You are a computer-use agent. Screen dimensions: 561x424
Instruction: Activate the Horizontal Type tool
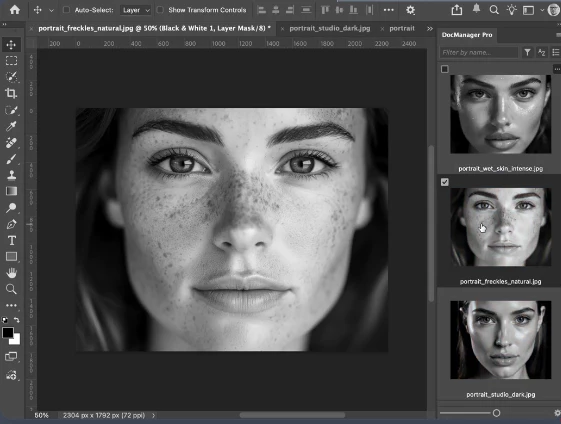pos(11,240)
